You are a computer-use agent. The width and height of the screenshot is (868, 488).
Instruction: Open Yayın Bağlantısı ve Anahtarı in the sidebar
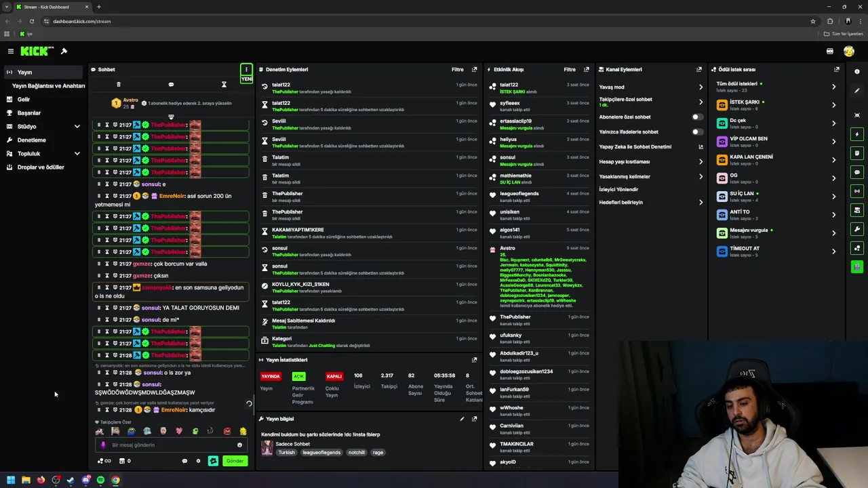coord(49,85)
